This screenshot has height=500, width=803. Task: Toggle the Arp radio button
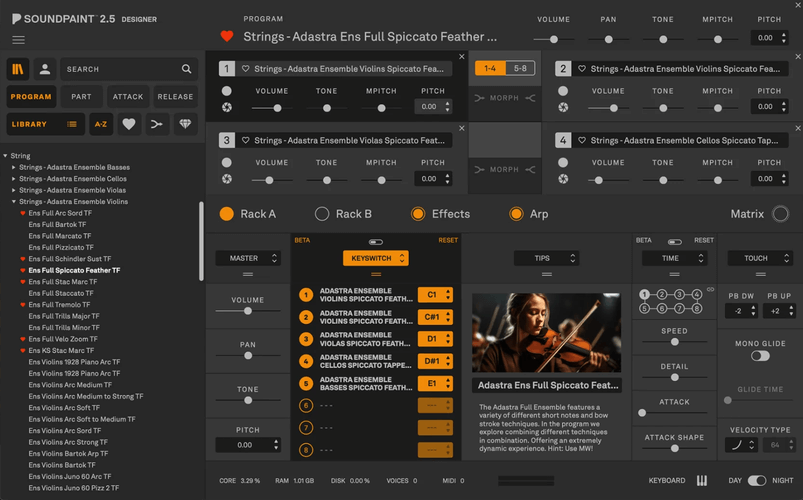[516, 214]
